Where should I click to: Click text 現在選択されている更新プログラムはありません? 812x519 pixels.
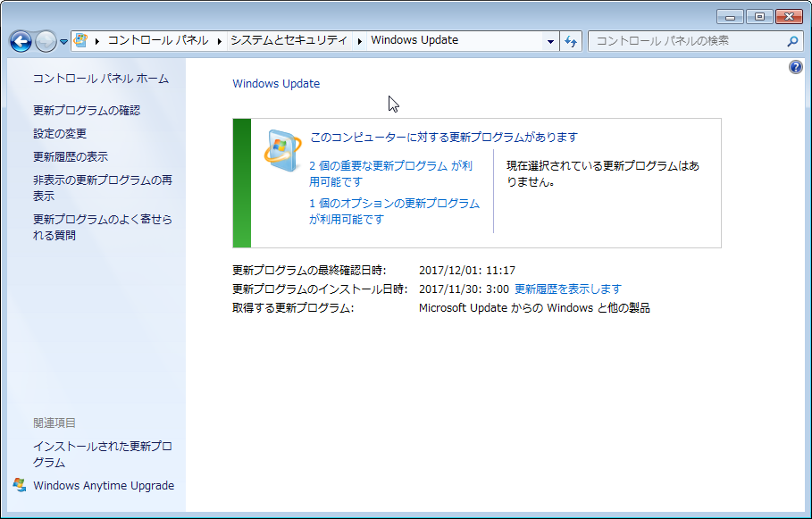(603, 173)
